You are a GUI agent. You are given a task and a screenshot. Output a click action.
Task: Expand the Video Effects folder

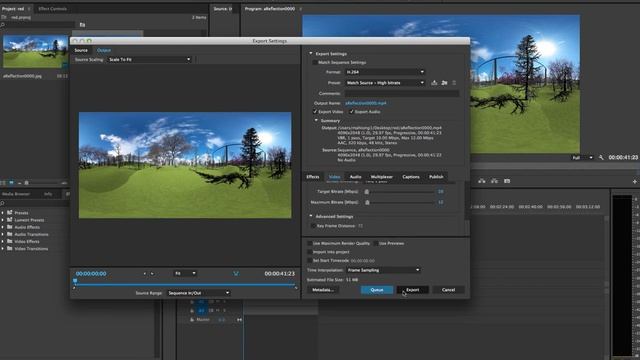click(2, 241)
